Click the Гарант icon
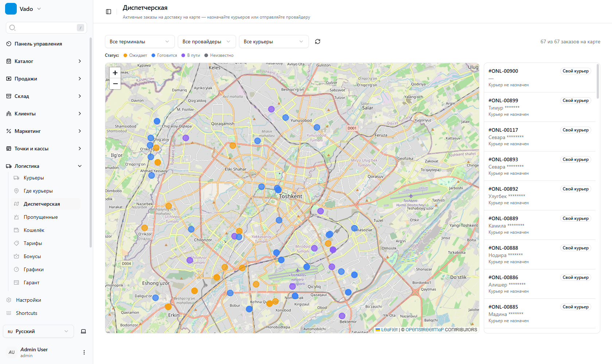Image resolution: width=612 pixels, height=364 pixels. coord(16,282)
